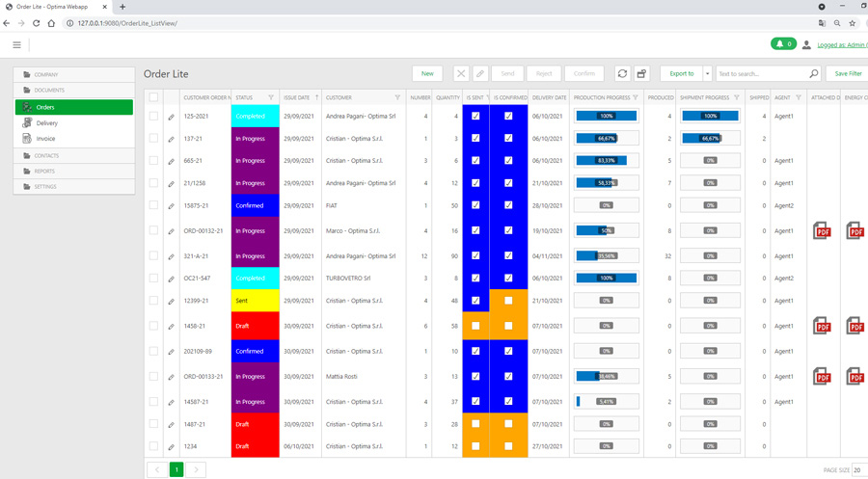868x479 pixels.
Task: Open the Customer column filter
Action: [397, 97]
